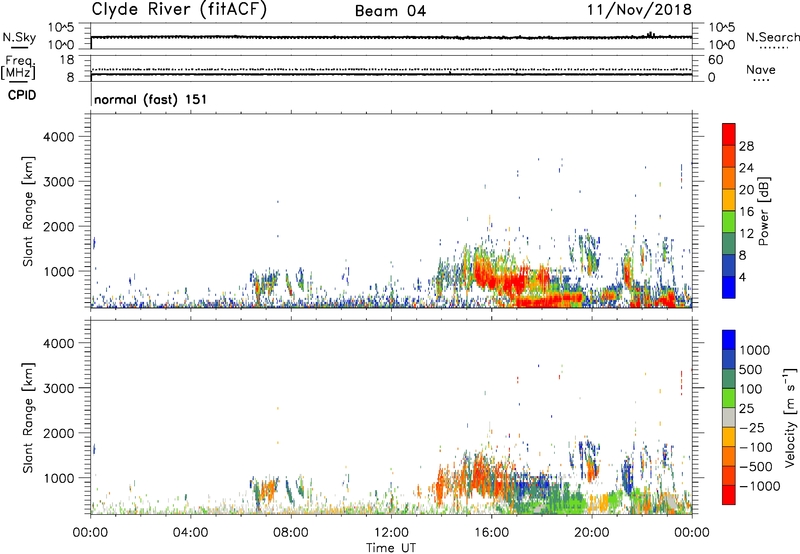Click the 'Beam 04' heading
Image resolution: width=800 pixels, height=554 pixels.
[390, 11]
